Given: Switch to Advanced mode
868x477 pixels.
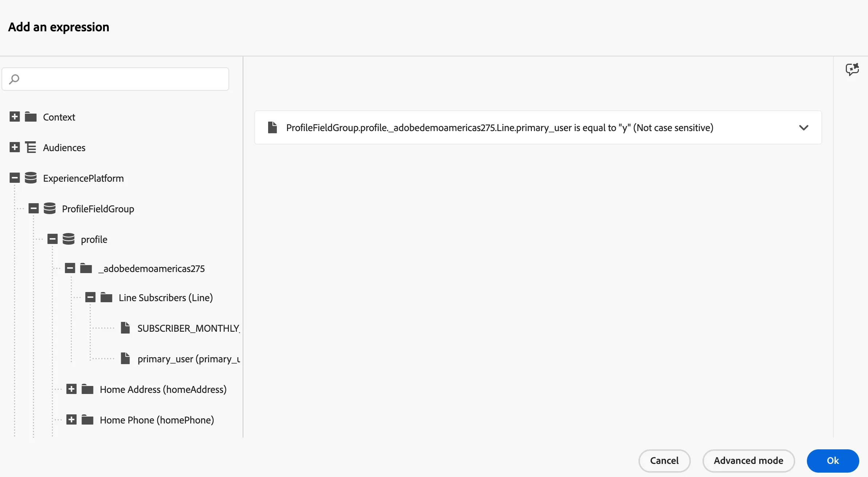Looking at the screenshot, I should pos(749,461).
